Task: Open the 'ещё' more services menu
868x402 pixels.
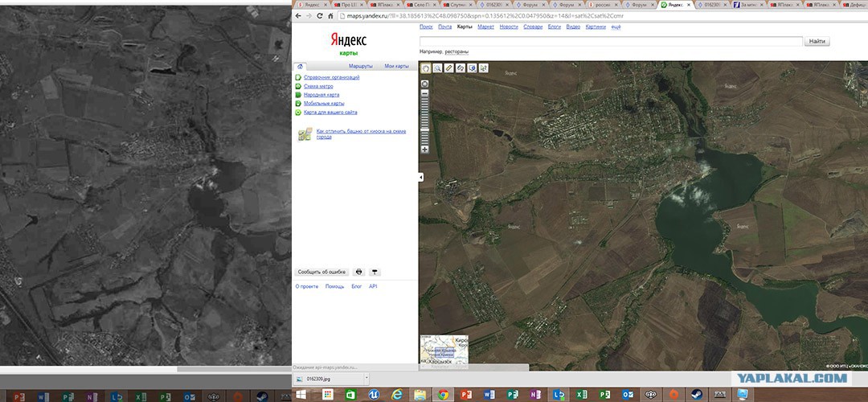Action: point(616,27)
